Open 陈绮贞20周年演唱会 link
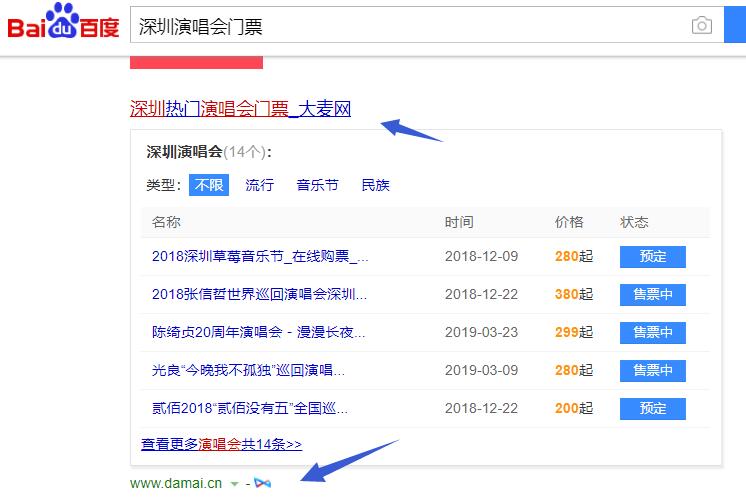 258,332
